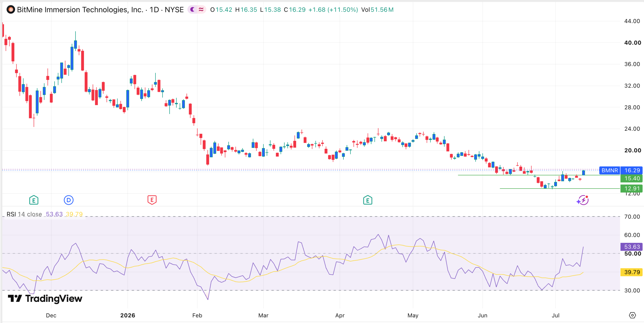
Task: Click the TradingView logo
Action: (x=45, y=298)
